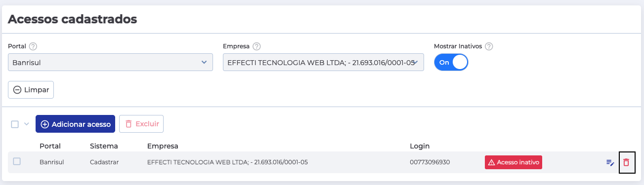This screenshot has width=644, height=185.
Task: Click the edit icon for Banrisul access
Action: pos(610,162)
